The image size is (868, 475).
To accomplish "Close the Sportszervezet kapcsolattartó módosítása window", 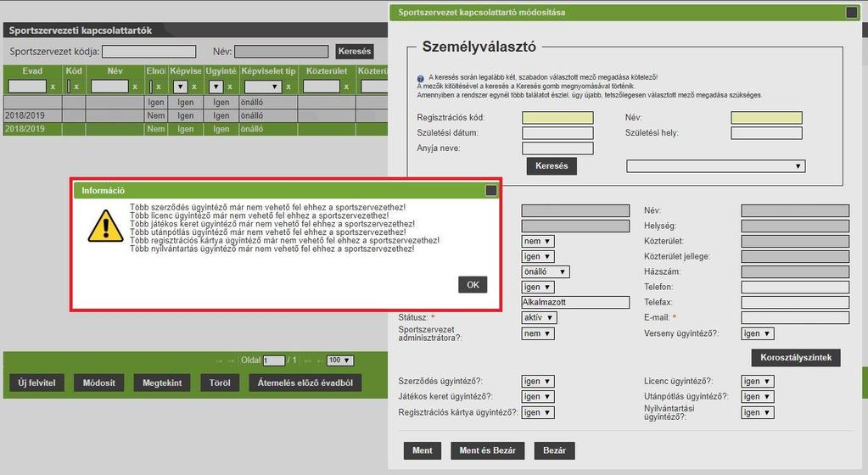I will 851,12.
